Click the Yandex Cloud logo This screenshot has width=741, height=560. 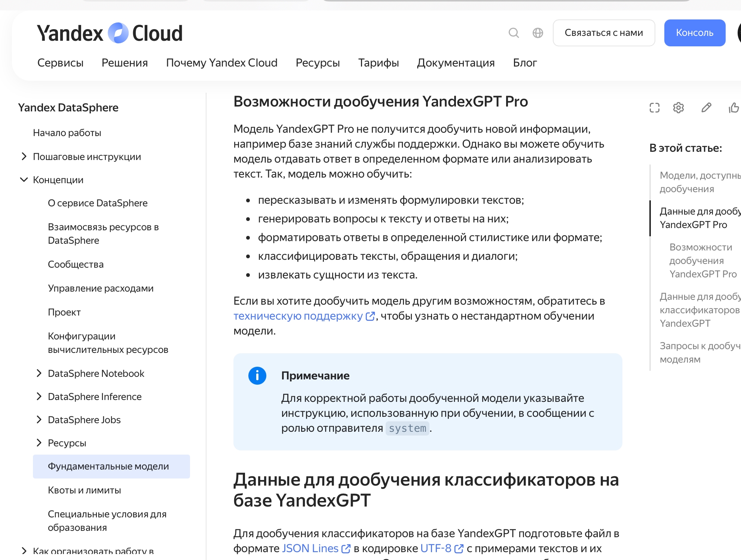(x=110, y=33)
